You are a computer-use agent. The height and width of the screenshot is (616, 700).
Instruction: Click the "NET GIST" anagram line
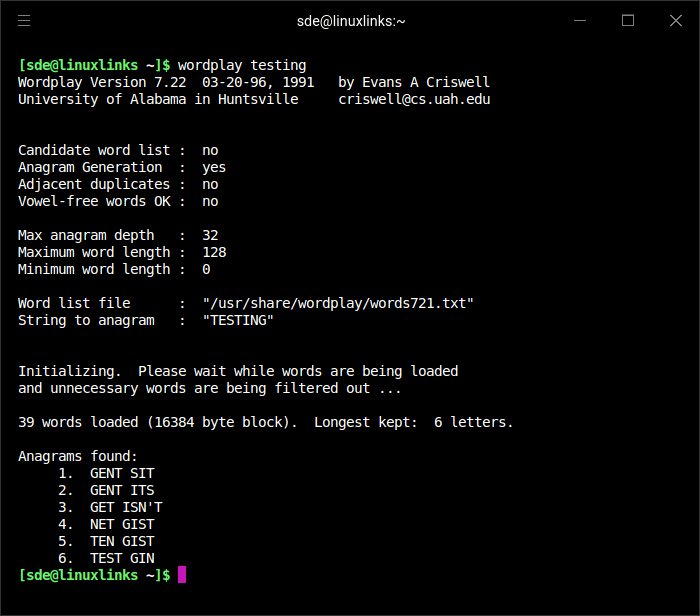pos(122,524)
